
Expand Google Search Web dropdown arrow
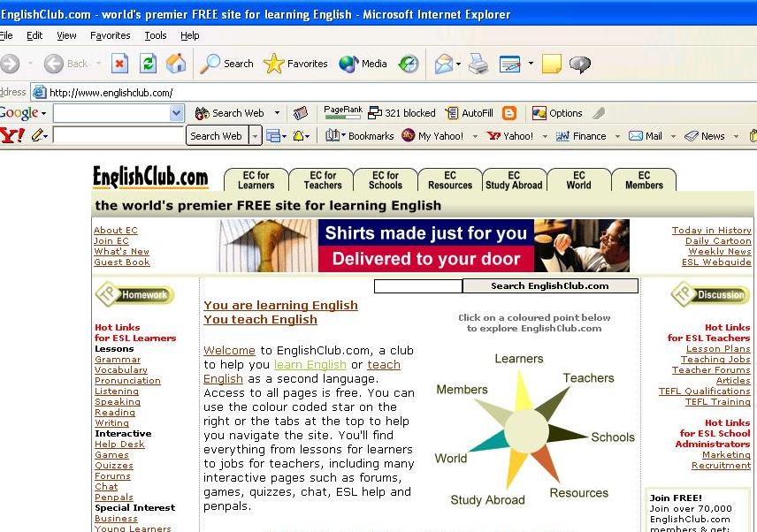point(277,113)
